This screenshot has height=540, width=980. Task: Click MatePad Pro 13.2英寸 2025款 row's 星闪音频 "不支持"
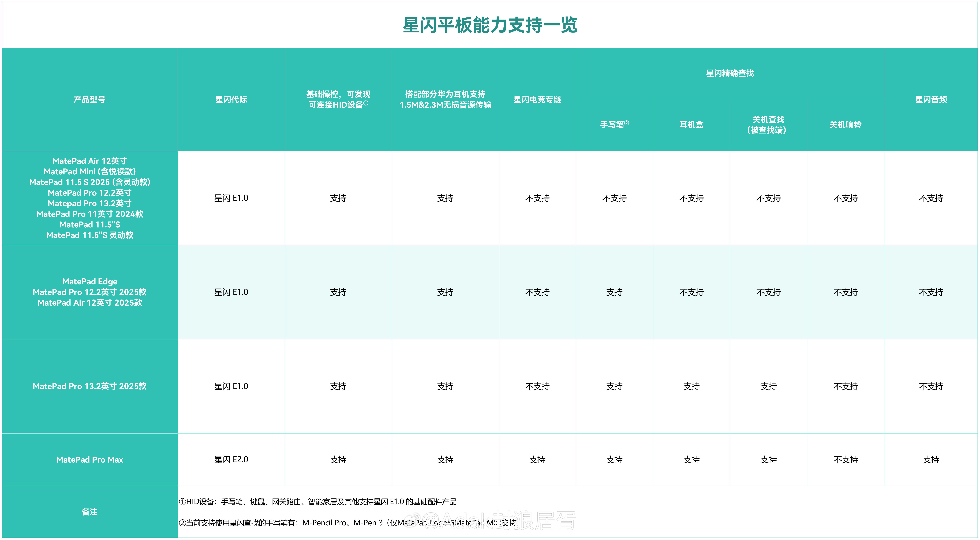coord(931,386)
